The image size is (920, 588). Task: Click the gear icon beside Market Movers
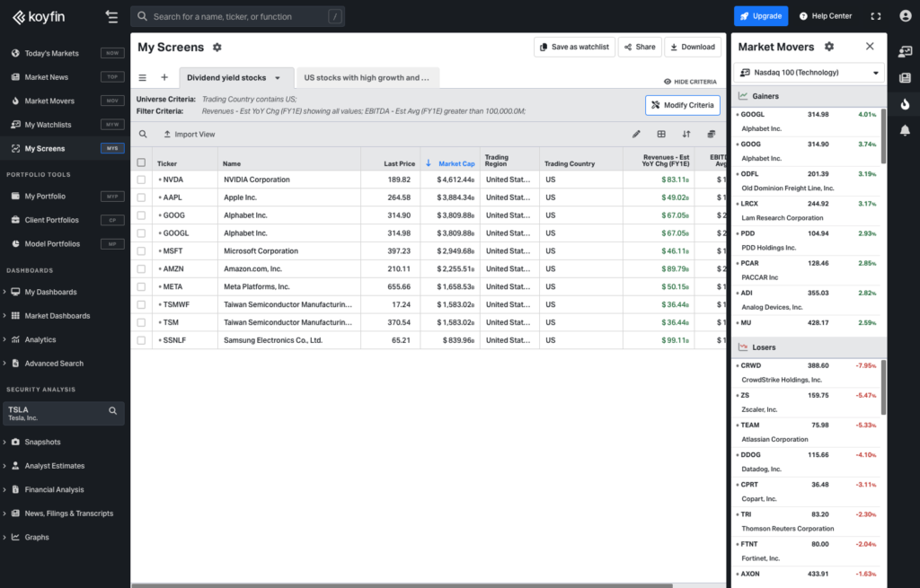point(828,47)
